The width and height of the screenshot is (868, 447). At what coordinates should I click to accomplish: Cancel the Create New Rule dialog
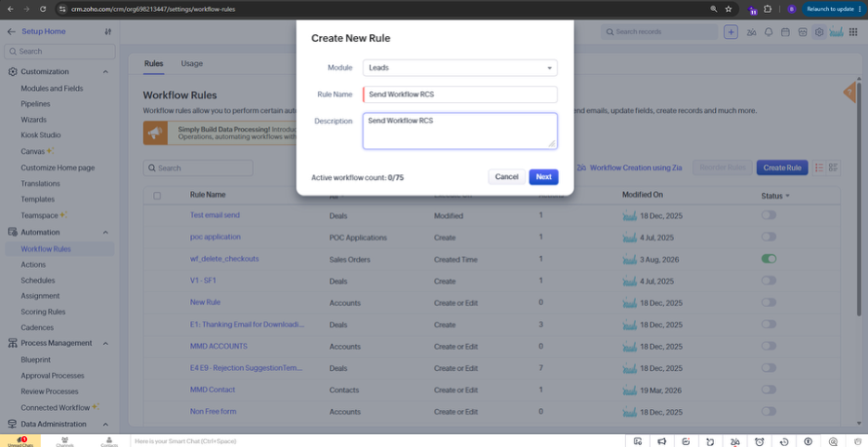[506, 177]
